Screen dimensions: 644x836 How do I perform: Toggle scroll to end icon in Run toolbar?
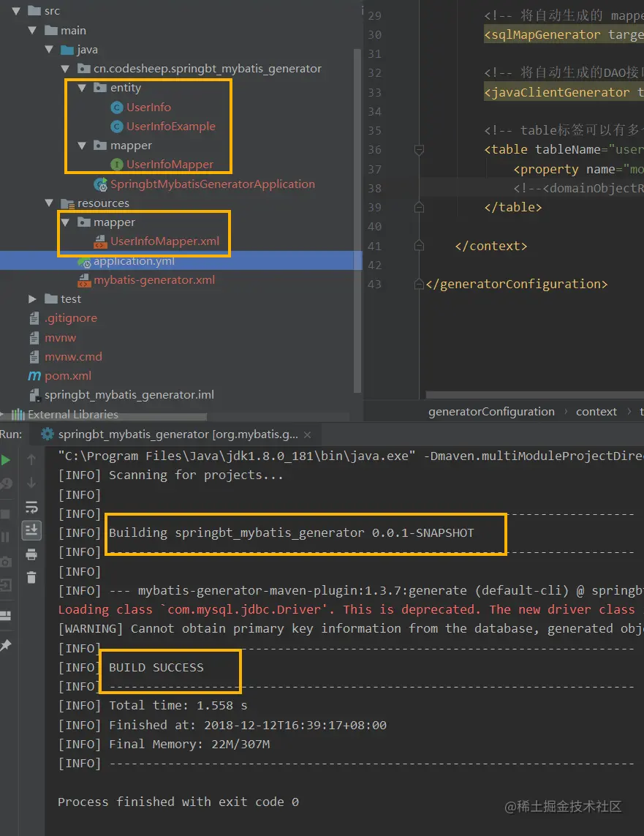pos(31,530)
